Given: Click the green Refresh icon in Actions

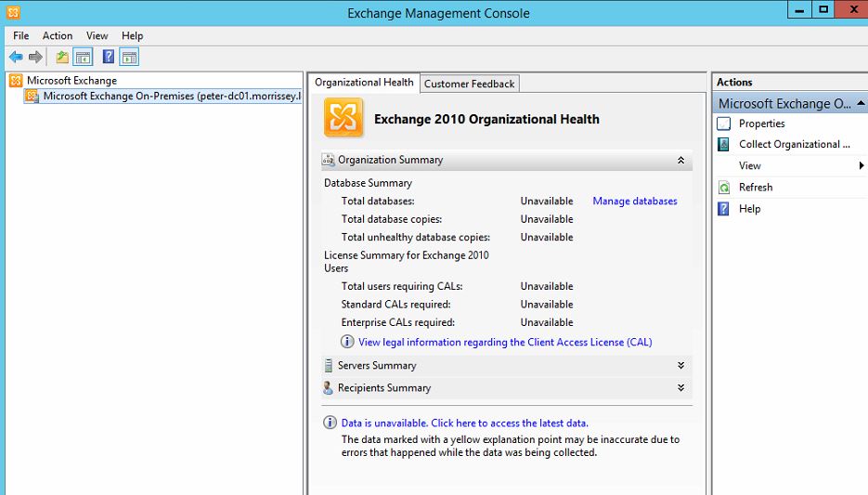Looking at the screenshot, I should (723, 188).
